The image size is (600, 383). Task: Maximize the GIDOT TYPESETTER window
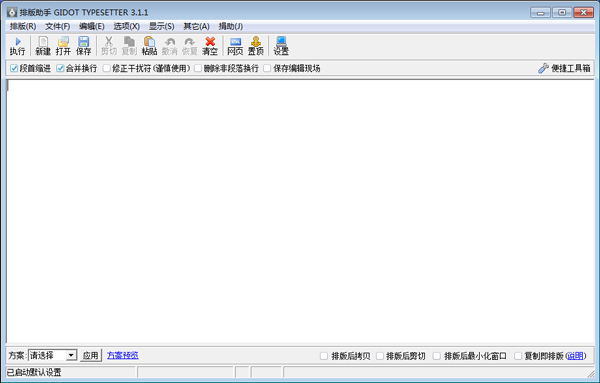(x=562, y=12)
